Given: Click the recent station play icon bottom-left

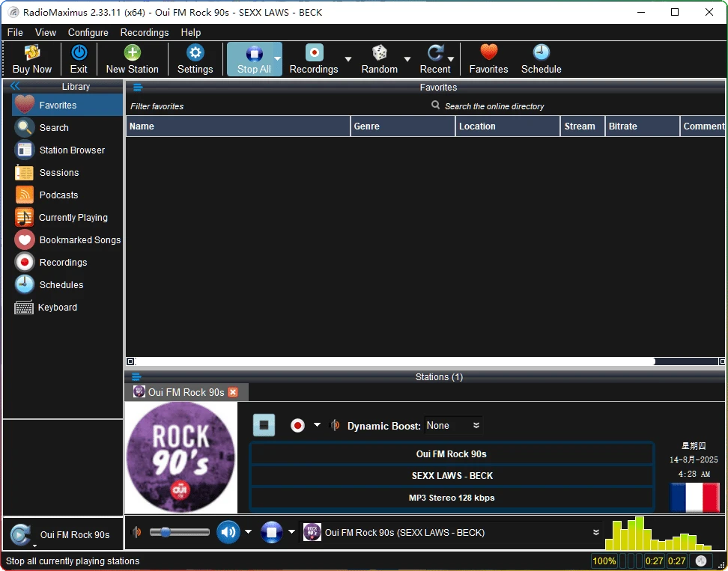Looking at the screenshot, I should (x=20, y=534).
